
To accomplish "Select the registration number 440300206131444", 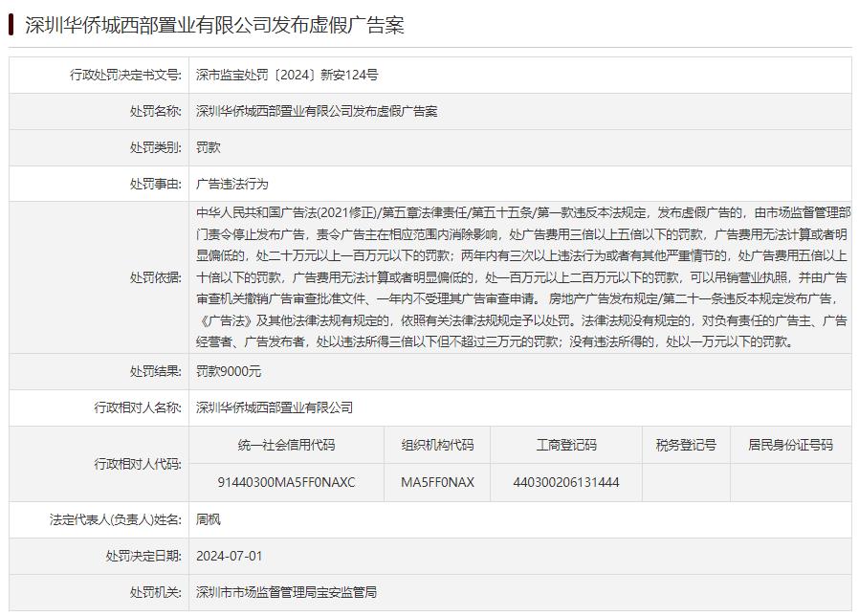I will [566, 482].
